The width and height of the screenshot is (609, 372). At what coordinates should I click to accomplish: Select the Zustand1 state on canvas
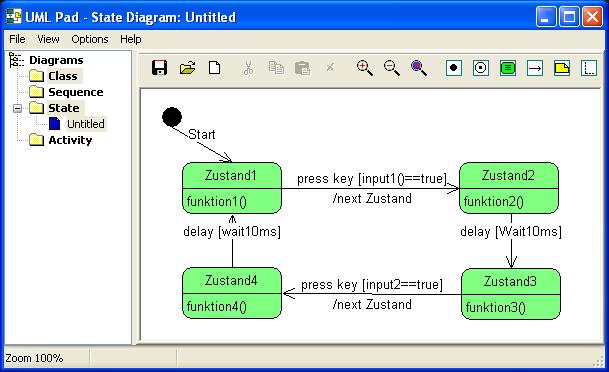point(232,188)
